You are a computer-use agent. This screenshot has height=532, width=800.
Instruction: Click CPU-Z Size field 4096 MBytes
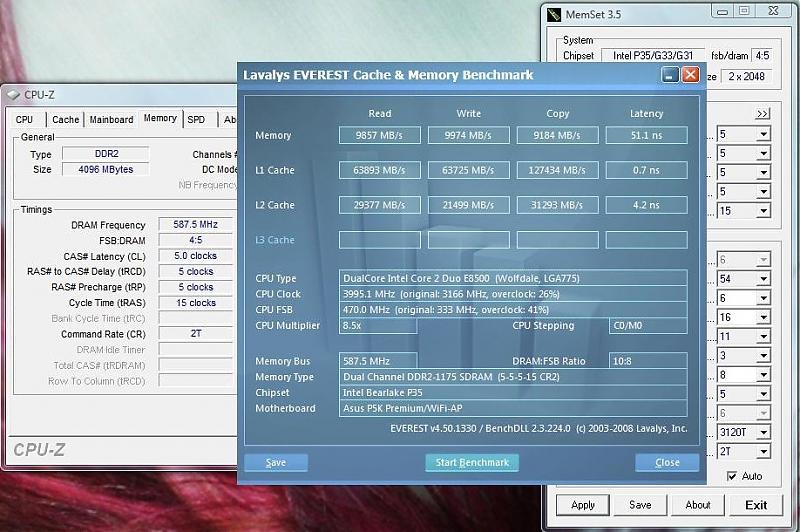coord(106,169)
